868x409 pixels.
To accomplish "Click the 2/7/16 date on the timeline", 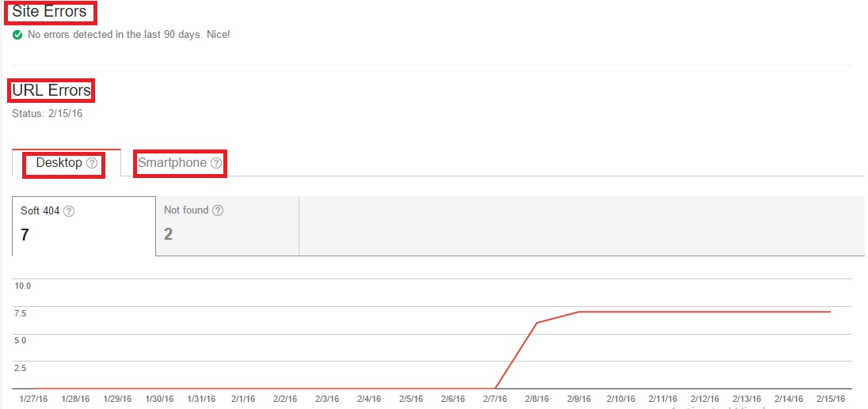I will point(494,399).
